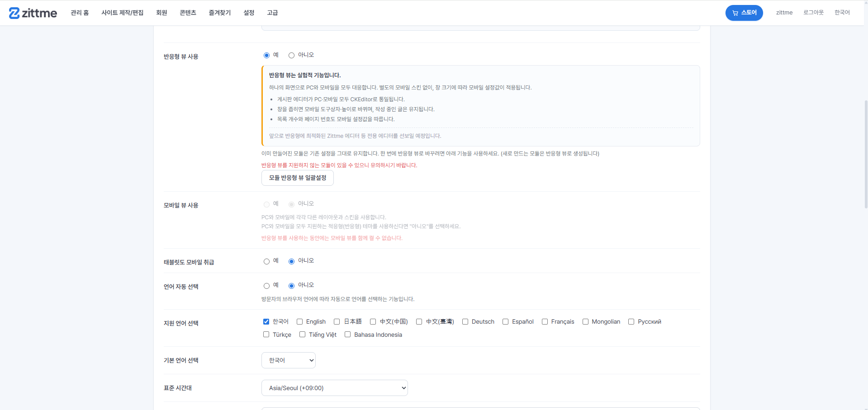This screenshot has width=868, height=410.
Task: Select 아니오 for 태블릿도 모바일 취급
Action: click(291, 261)
